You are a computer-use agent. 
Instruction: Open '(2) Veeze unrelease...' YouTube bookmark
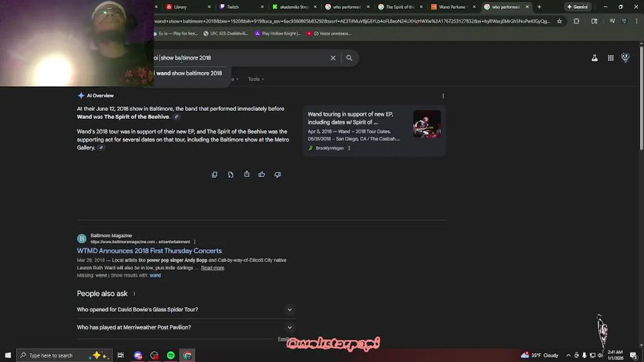329,34
